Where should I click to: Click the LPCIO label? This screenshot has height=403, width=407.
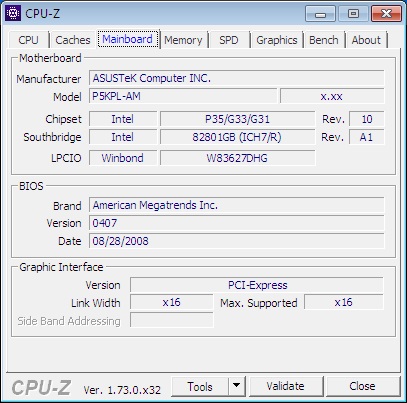pos(66,158)
